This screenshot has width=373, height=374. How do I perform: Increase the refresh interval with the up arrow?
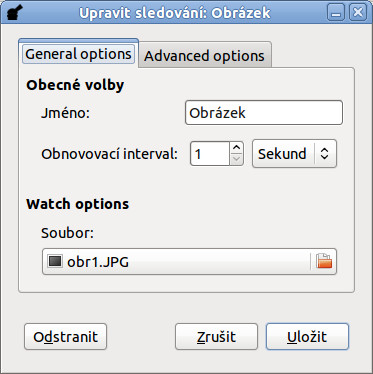pyautogui.click(x=236, y=148)
